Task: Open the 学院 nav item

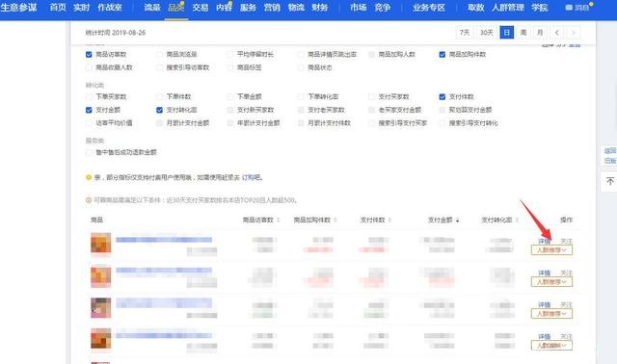Action: click(x=540, y=7)
